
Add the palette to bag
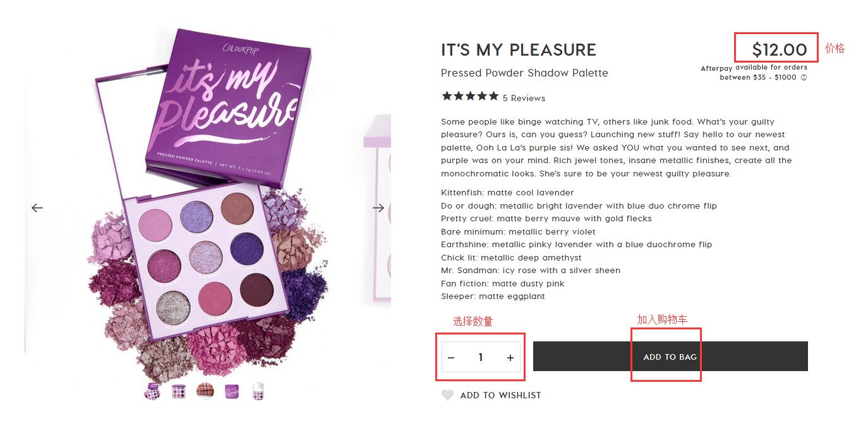[670, 357]
